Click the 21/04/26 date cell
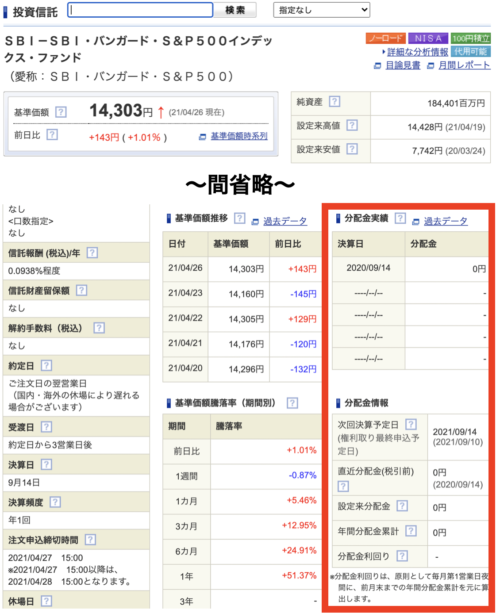The image size is (500, 613). [x=185, y=268]
